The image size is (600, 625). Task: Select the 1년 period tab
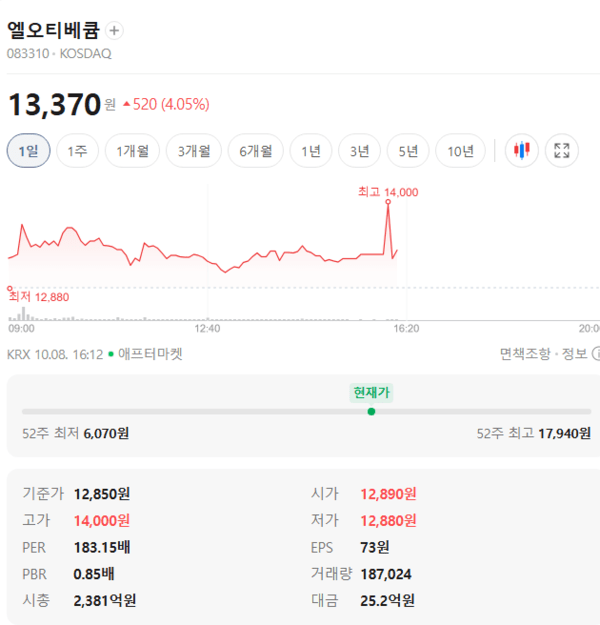click(311, 151)
